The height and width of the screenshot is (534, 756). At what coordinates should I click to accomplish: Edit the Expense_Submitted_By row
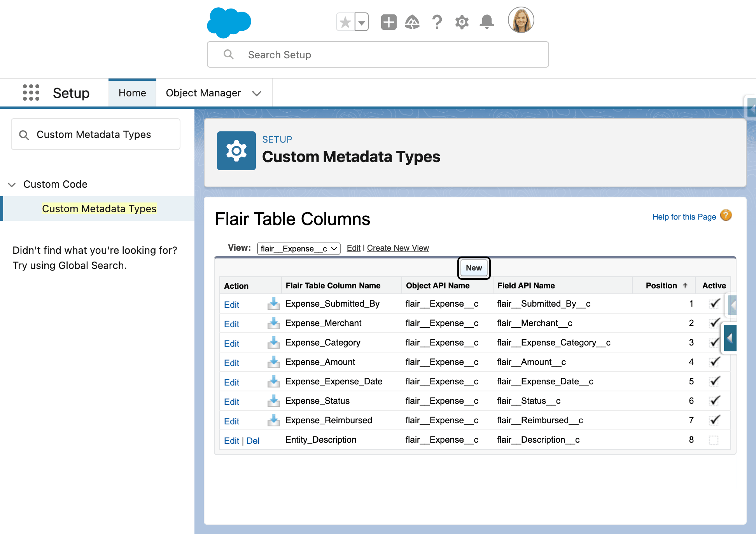231,305
